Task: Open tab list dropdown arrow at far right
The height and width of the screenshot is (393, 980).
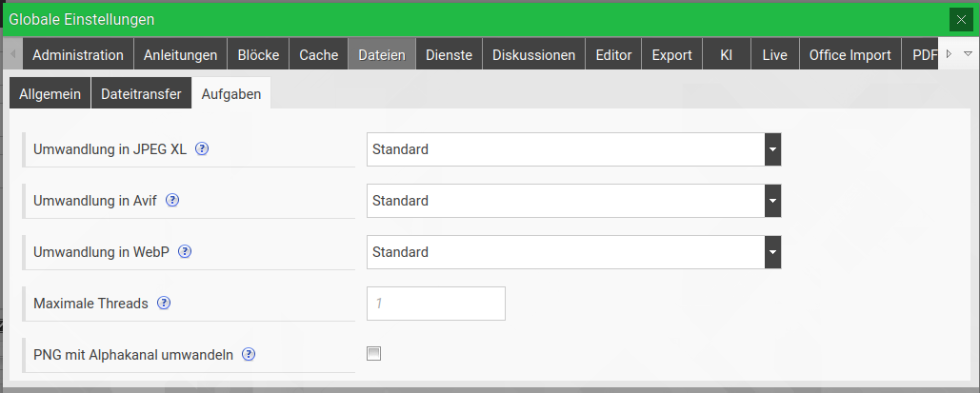Action: (967, 54)
